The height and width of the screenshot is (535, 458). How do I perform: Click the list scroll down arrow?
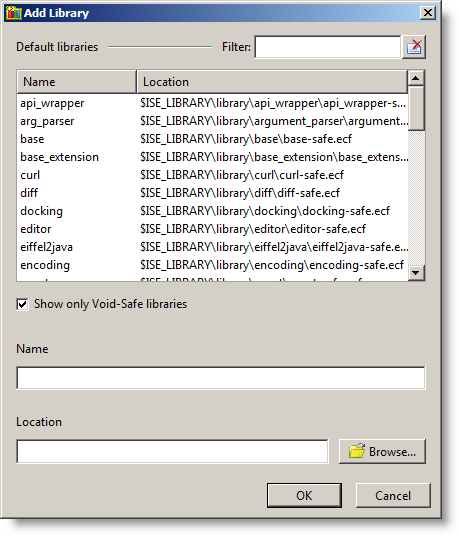point(416,273)
